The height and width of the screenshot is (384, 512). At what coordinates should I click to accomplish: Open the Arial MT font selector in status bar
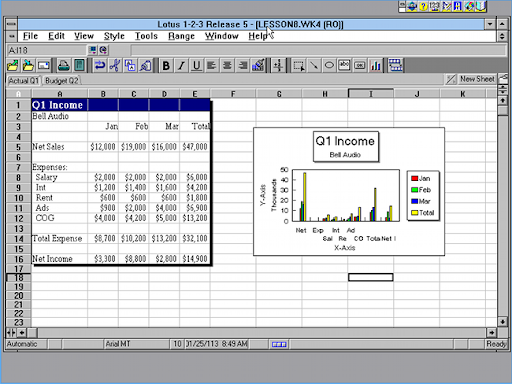(x=137, y=344)
